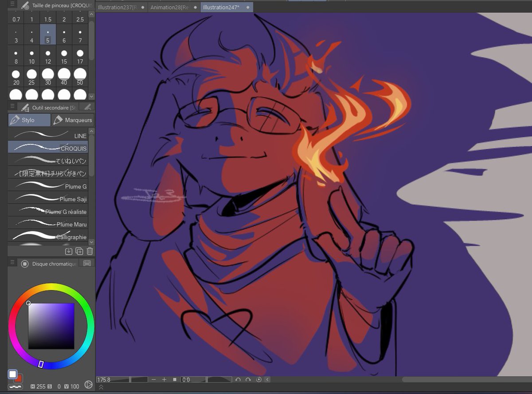Select brush size 2

pyautogui.click(x=64, y=18)
